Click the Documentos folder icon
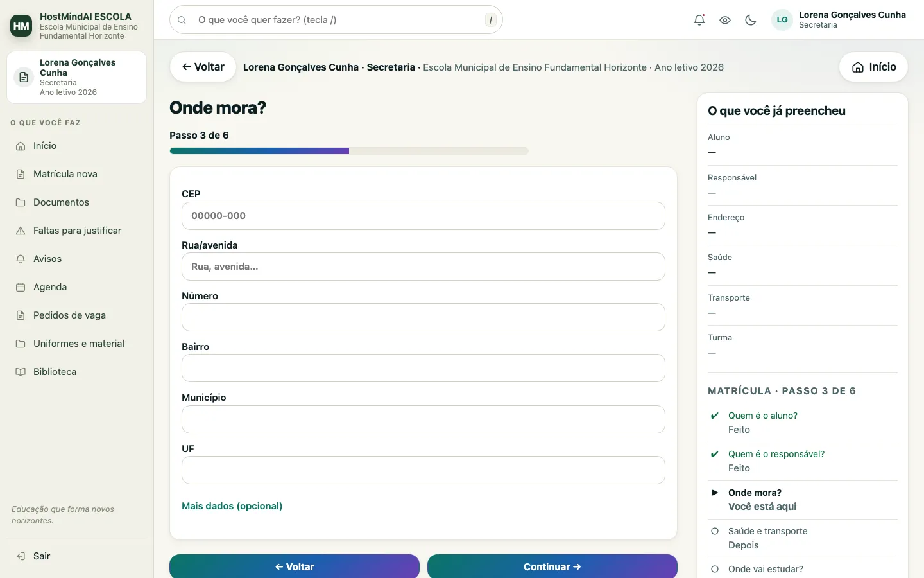 point(21,202)
